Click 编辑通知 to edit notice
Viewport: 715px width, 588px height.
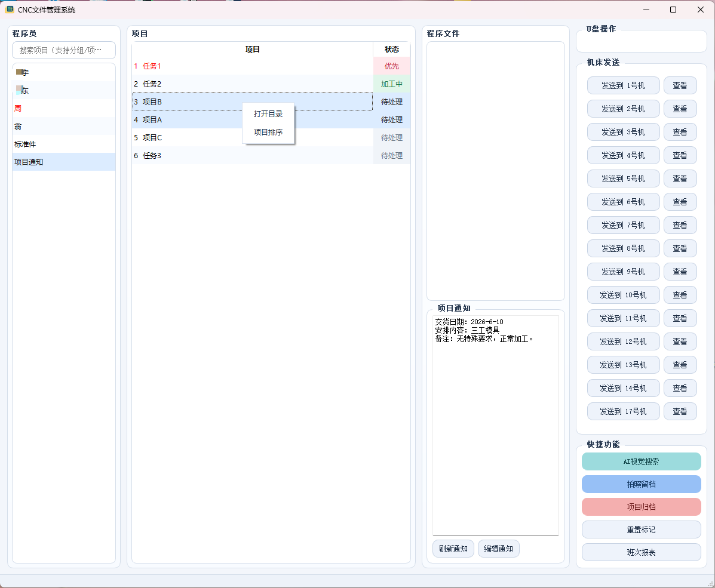498,549
